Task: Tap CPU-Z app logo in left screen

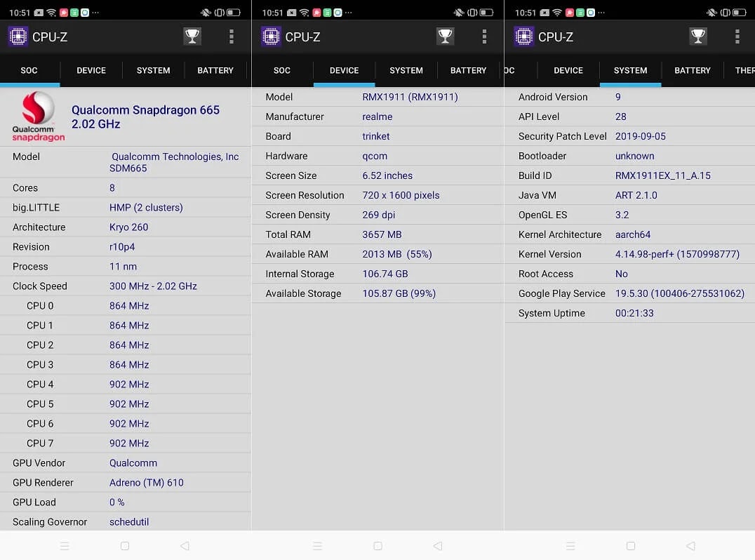Action: 18,36
